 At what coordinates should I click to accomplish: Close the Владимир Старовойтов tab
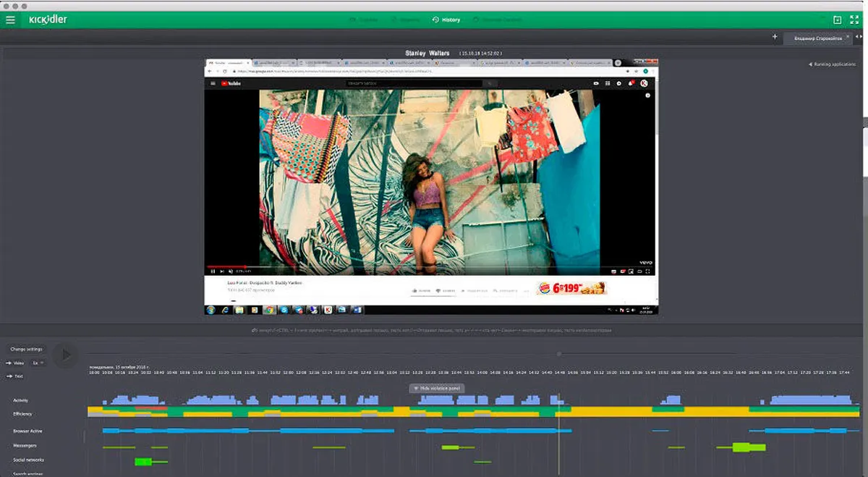[848, 38]
